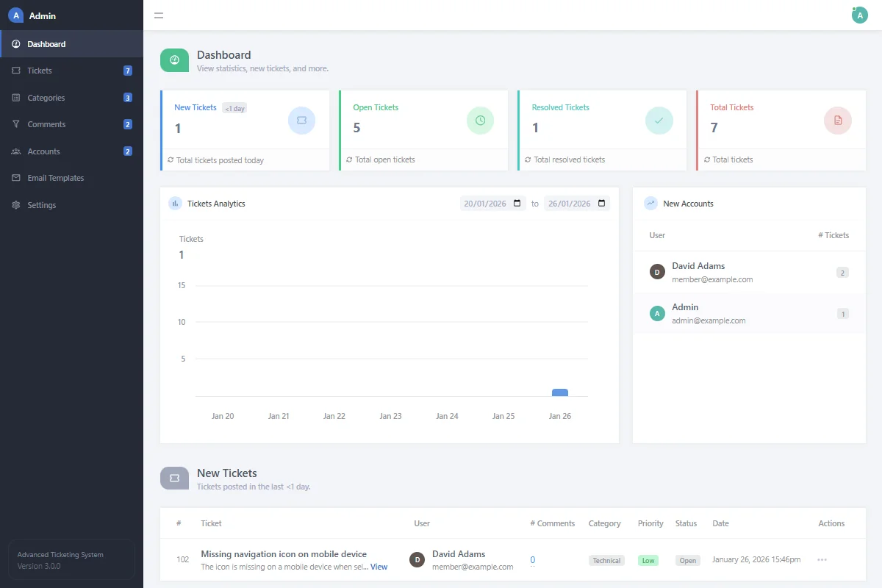Image resolution: width=882 pixels, height=588 pixels.
Task: Click the Dashboard gauge icon in sidebar
Action: click(x=16, y=44)
